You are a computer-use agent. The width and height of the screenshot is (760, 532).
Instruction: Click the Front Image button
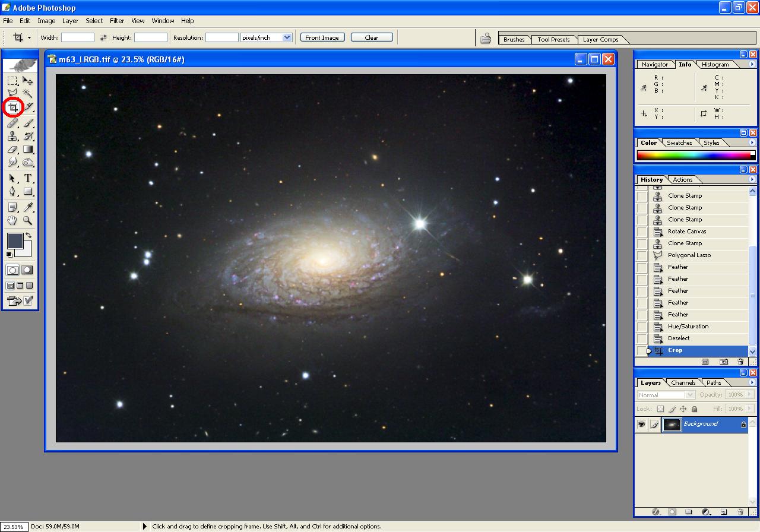click(x=322, y=37)
